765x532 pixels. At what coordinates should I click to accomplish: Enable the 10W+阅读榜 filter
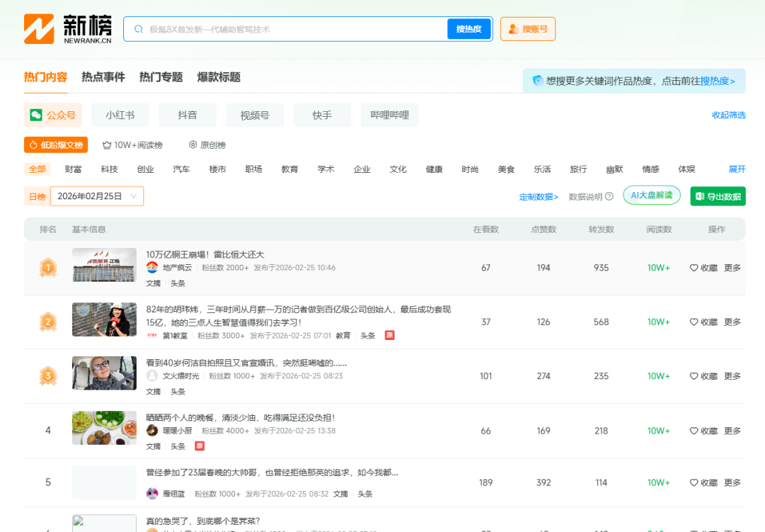pyautogui.click(x=133, y=144)
